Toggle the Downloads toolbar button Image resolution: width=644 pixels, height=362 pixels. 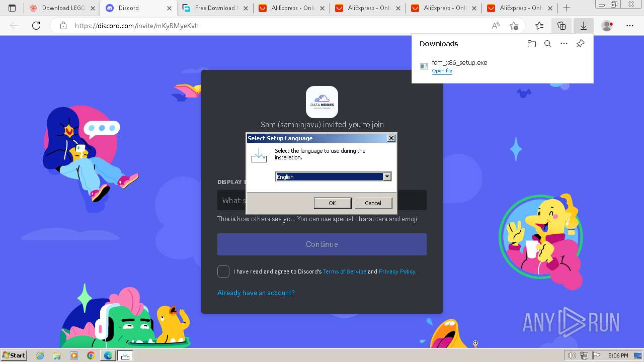583,26
